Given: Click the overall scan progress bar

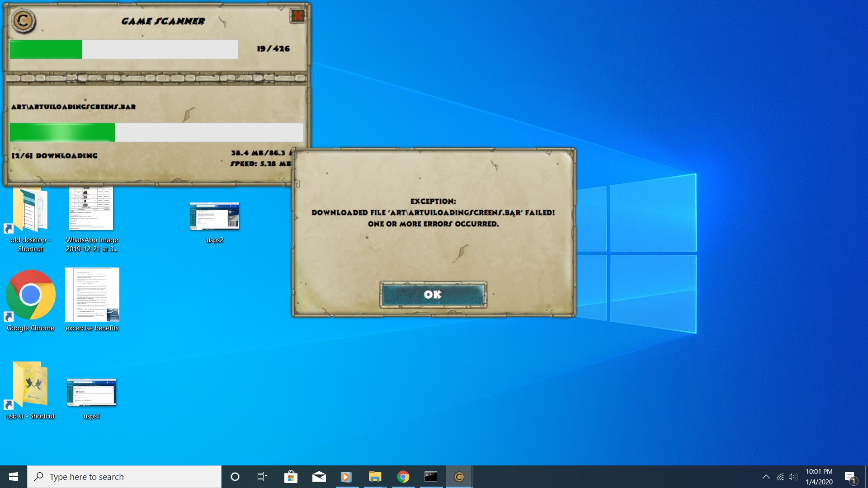Looking at the screenshot, I should [x=123, y=49].
